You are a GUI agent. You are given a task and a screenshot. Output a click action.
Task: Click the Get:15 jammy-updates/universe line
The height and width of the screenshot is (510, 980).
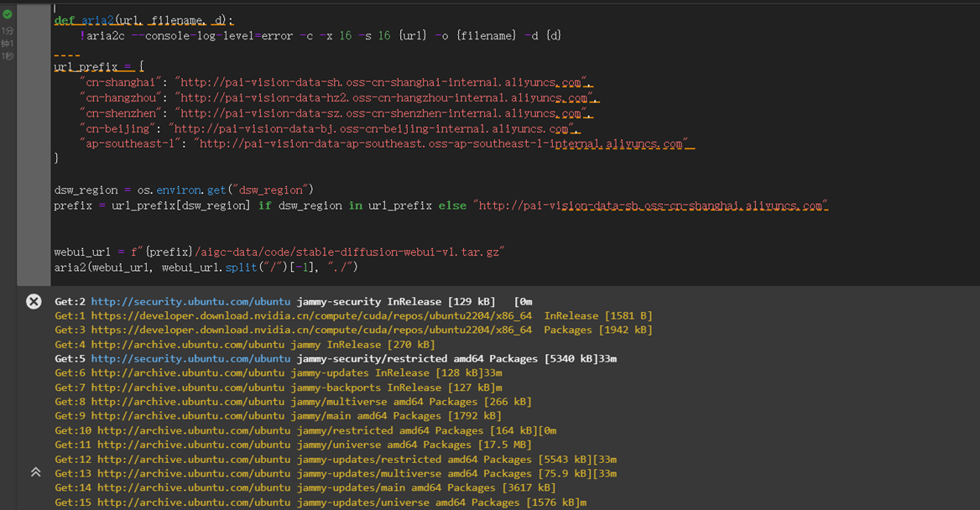tap(321, 502)
